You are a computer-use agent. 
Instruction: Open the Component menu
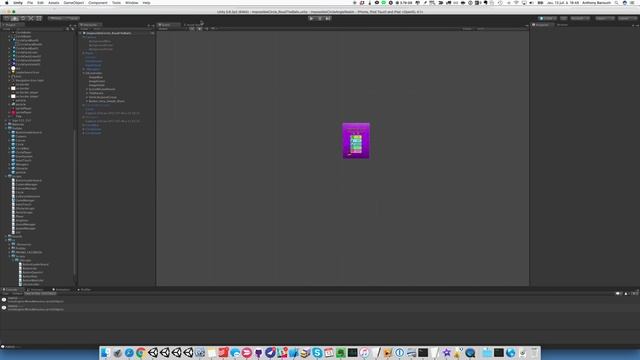coord(98,3)
